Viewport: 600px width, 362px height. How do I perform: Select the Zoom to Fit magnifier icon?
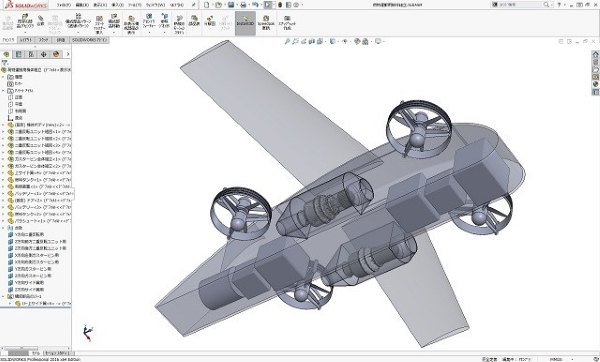[287, 41]
